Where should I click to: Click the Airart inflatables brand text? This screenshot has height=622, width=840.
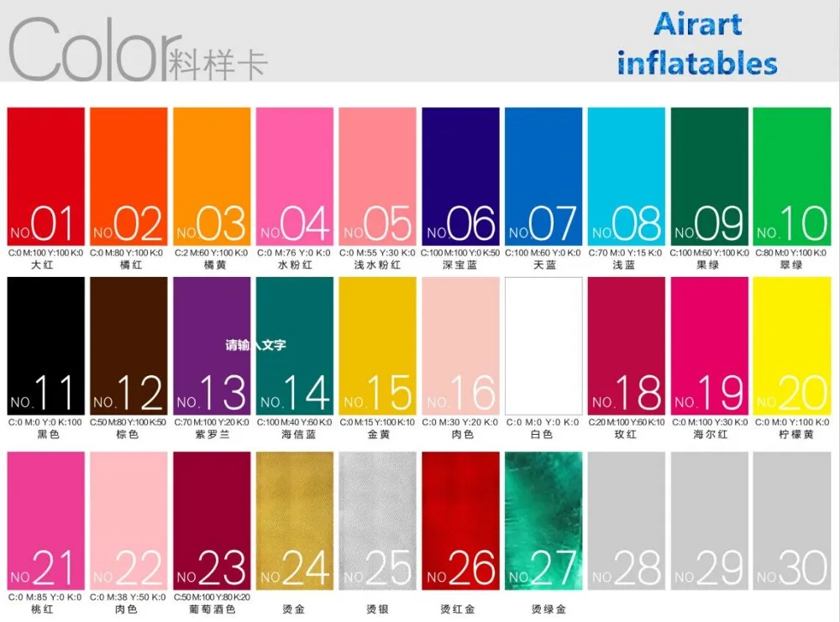(x=697, y=44)
